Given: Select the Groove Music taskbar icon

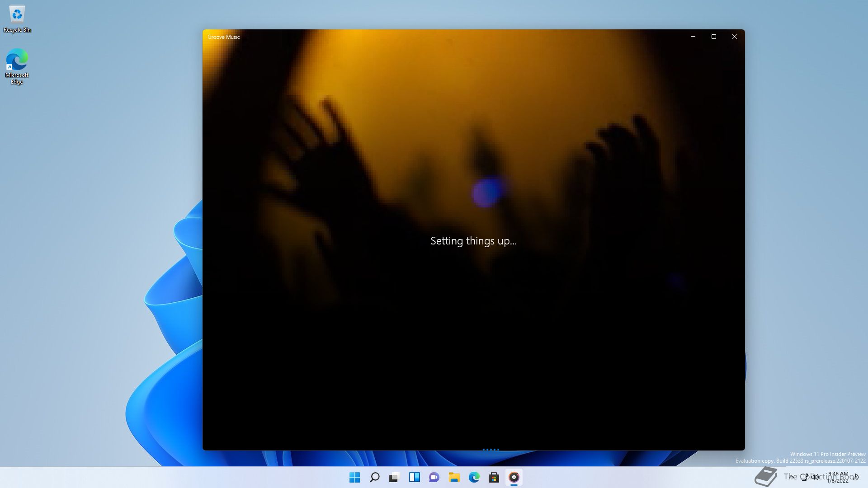Looking at the screenshot, I should click(x=514, y=477).
